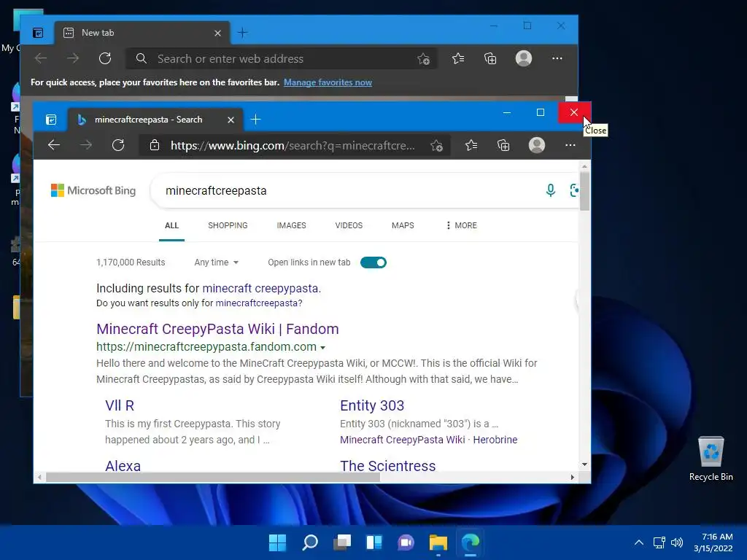Image resolution: width=747 pixels, height=560 pixels.
Task: Click minecraft creepypasta suggestion link
Action: 260,288
